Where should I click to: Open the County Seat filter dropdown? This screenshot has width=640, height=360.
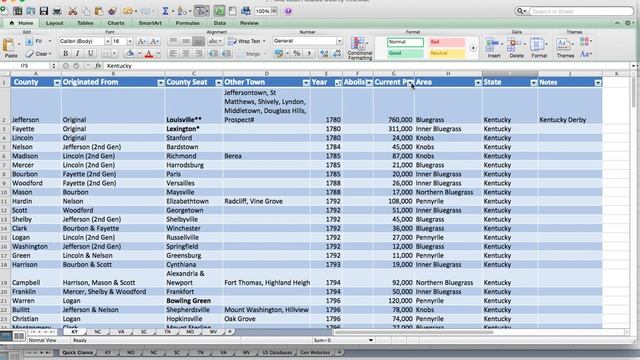tap(218, 83)
